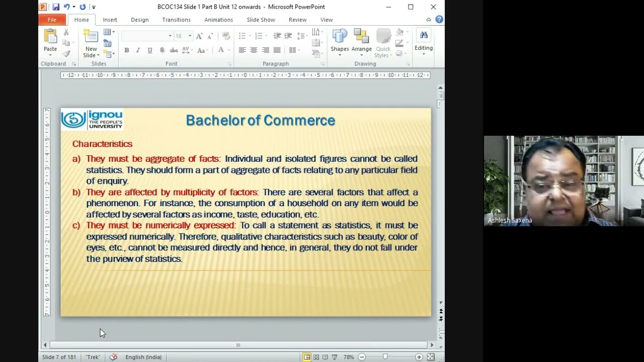Viewport: 644px width, 362px height.
Task: Switch to Reading View
Action: click(325, 357)
